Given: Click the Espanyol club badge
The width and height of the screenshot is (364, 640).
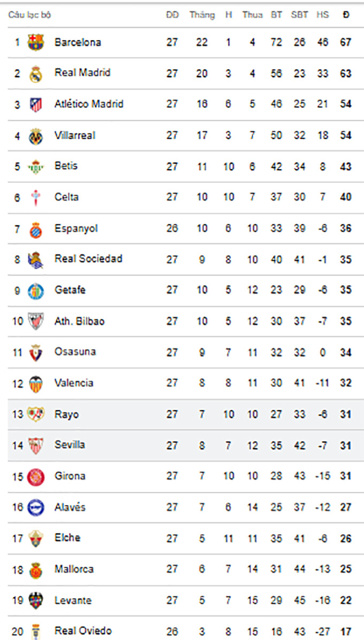Looking at the screenshot, I should [x=36, y=229].
